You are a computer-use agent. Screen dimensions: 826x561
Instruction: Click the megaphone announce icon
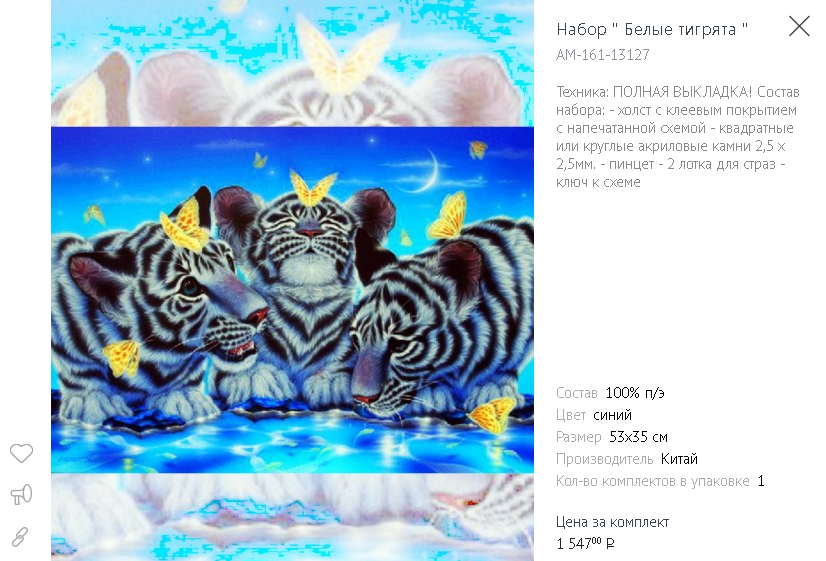pos(22,494)
